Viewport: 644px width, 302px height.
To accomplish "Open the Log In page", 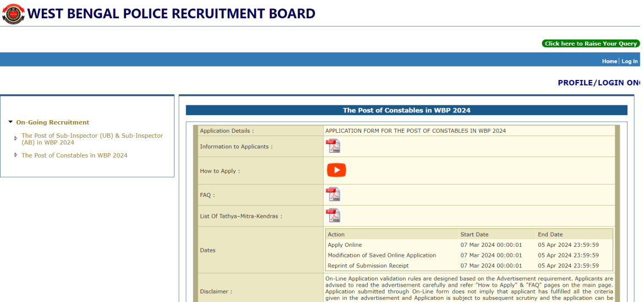I will click(x=630, y=61).
